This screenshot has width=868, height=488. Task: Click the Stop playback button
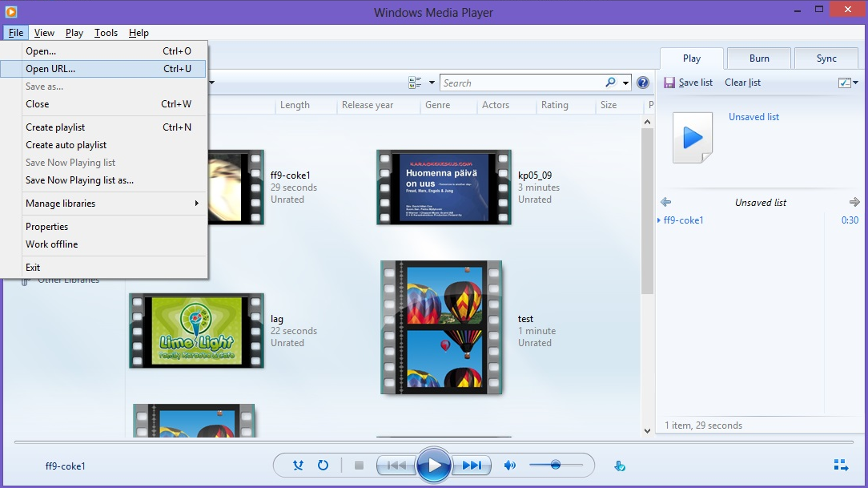tap(359, 465)
